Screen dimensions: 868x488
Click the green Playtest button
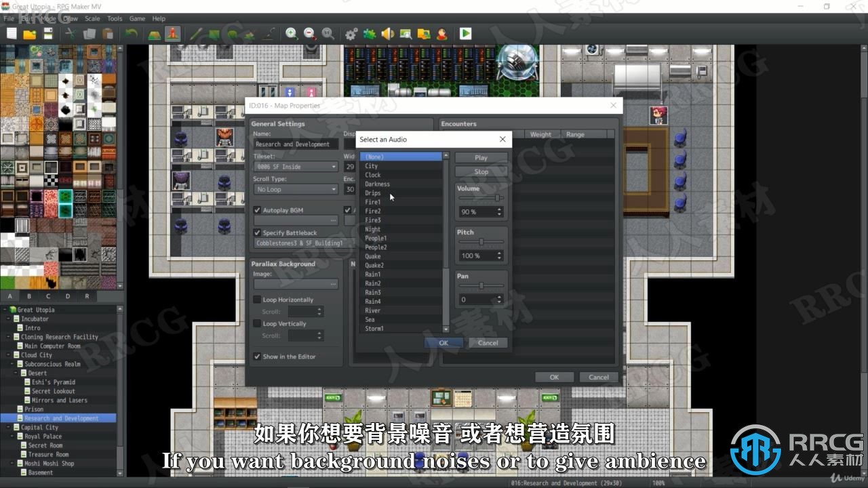click(x=465, y=33)
